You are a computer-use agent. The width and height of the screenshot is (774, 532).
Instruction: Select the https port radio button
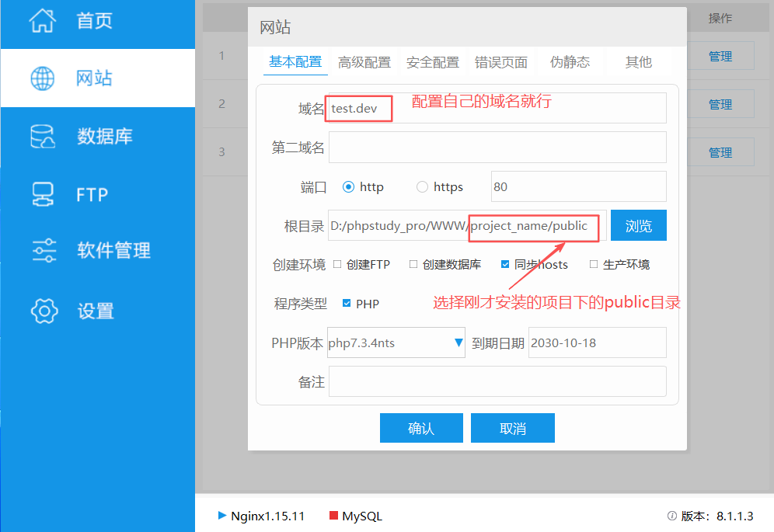423,187
